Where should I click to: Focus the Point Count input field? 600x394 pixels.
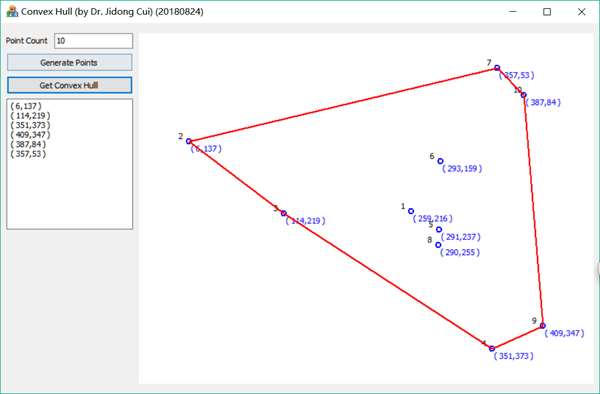point(93,41)
